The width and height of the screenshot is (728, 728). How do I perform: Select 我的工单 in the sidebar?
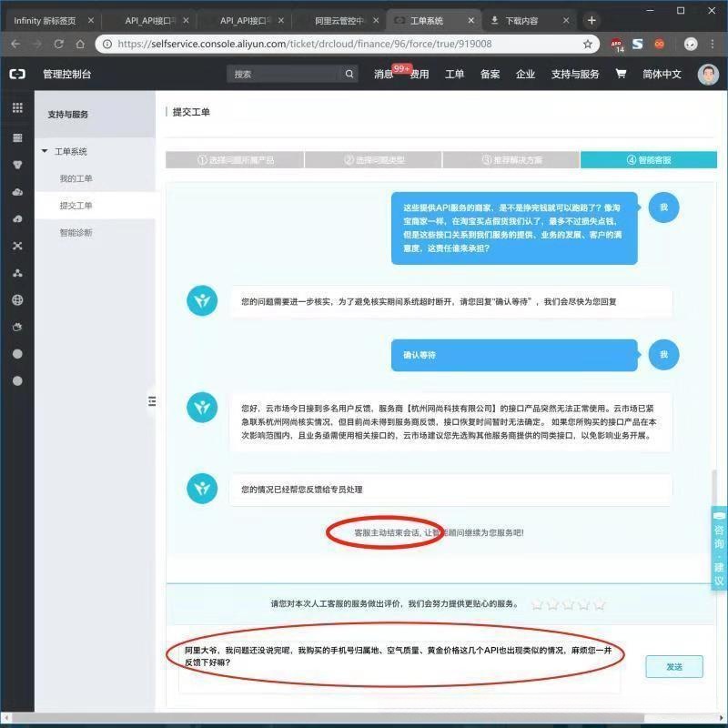tap(76, 178)
